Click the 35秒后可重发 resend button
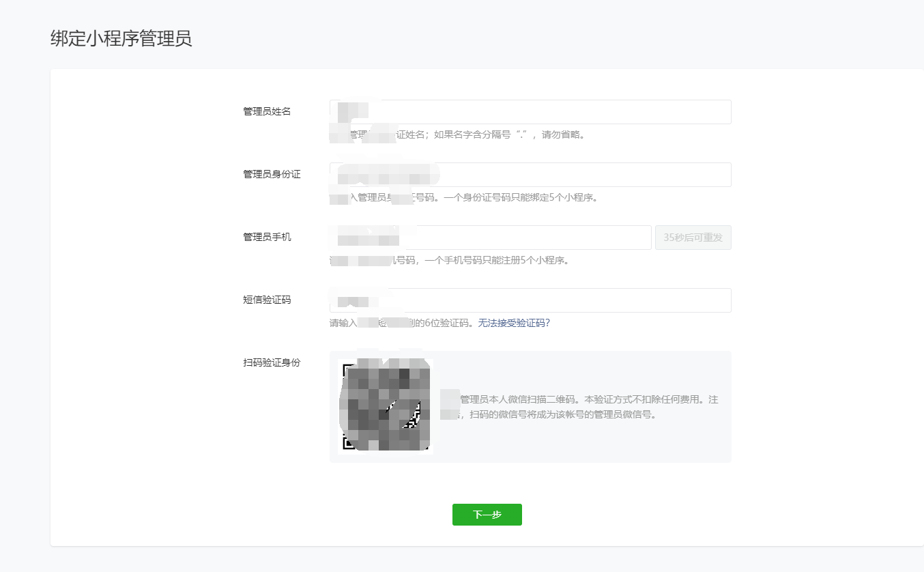The height and width of the screenshot is (572, 924). pos(693,238)
